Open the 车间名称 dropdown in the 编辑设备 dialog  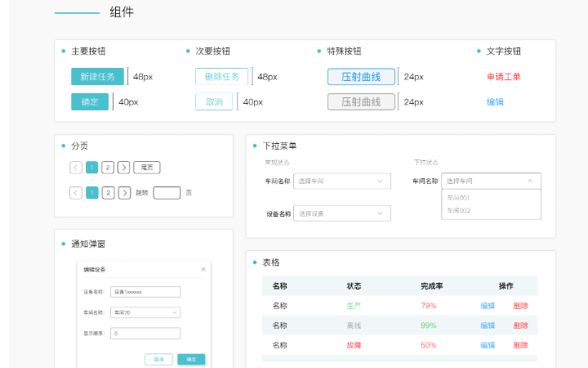click(145, 312)
